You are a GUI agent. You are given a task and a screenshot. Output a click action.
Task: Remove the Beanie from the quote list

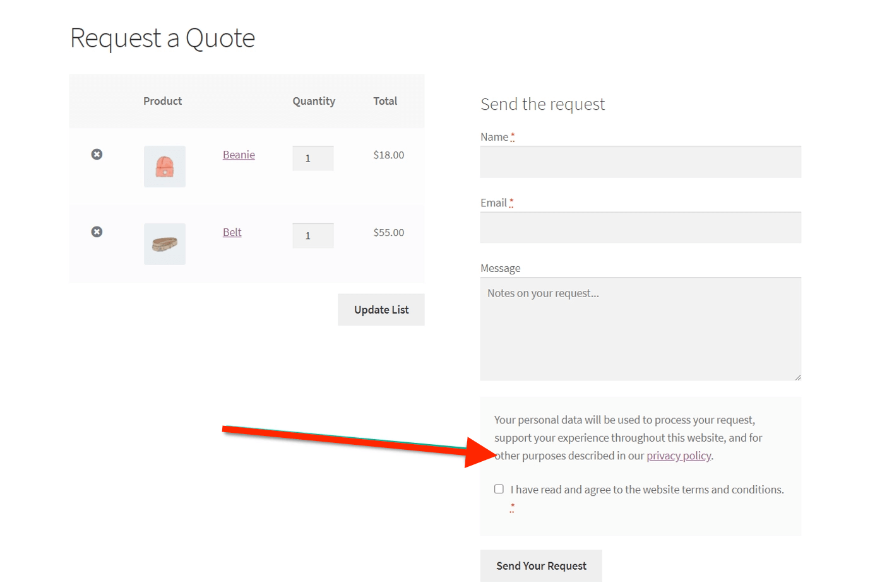click(x=97, y=155)
